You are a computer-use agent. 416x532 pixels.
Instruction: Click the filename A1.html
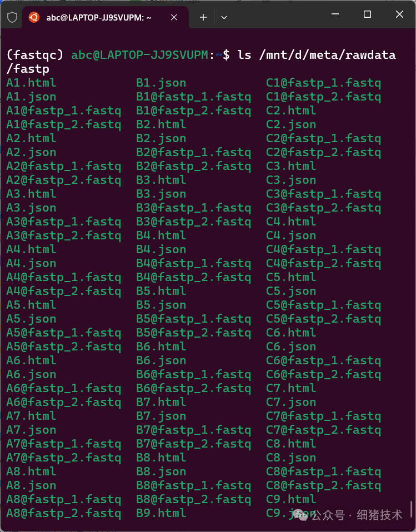pos(31,82)
